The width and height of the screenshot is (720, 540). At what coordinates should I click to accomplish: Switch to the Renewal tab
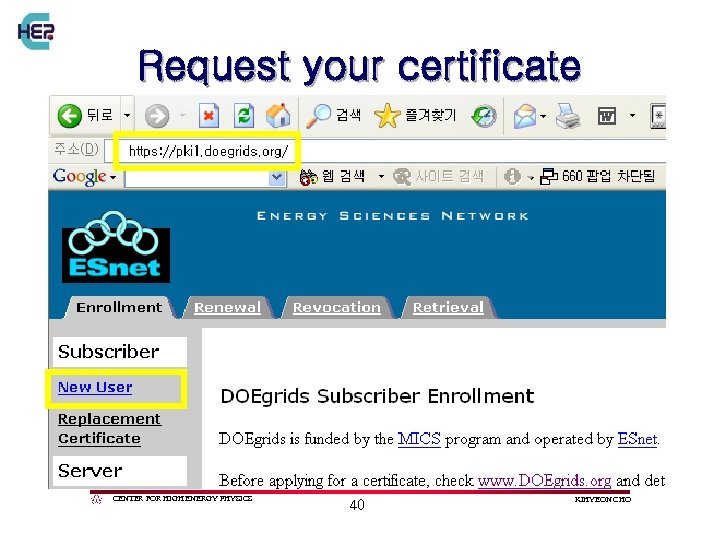227,307
